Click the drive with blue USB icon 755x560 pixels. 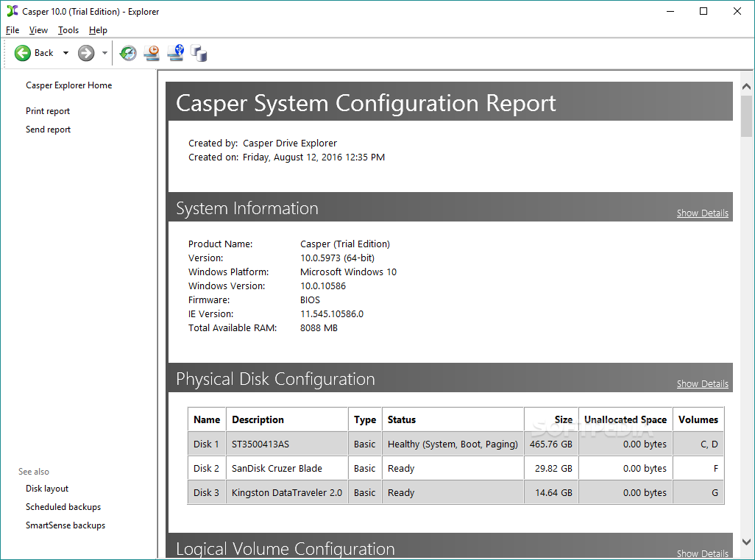pyautogui.click(x=176, y=53)
